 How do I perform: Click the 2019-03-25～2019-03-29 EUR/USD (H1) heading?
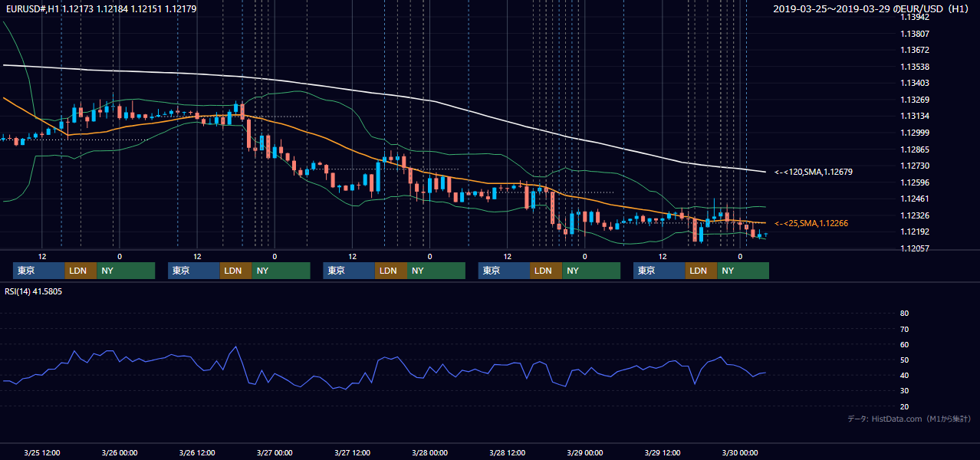871,9
